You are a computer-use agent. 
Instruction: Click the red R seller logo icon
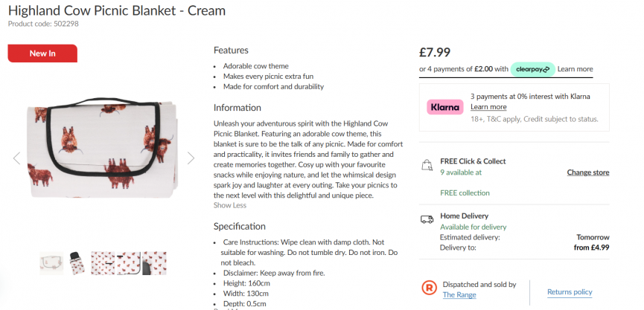429,288
